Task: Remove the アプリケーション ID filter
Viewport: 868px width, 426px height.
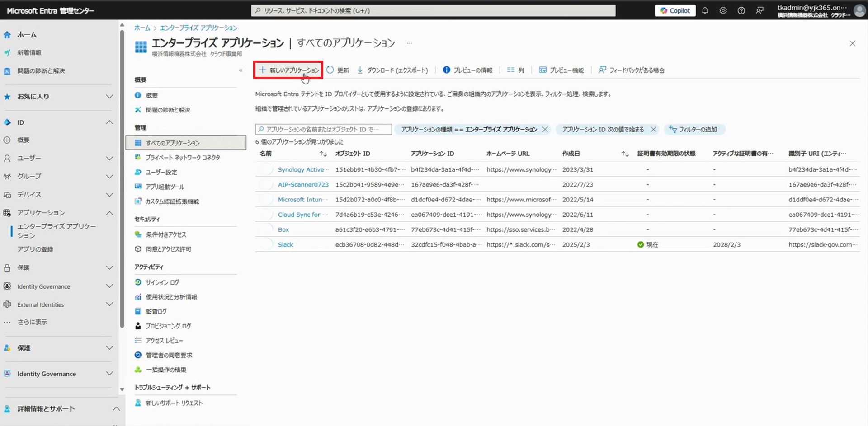Action: click(653, 129)
